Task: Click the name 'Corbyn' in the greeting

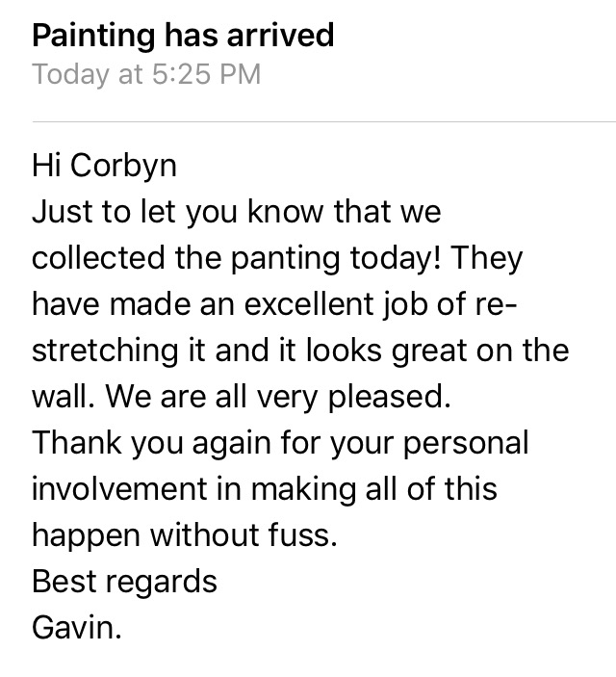Action: (123, 167)
